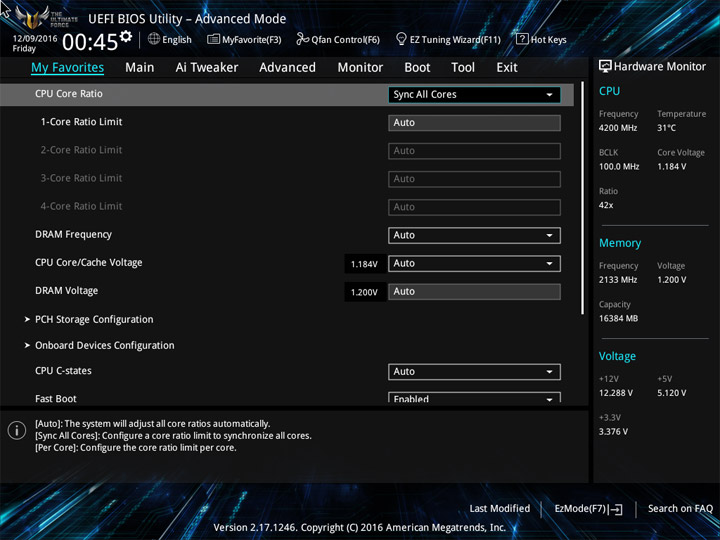Open the CPU Core/Cache Voltage dropdown
The height and width of the screenshot is (540, 720).
474,264
